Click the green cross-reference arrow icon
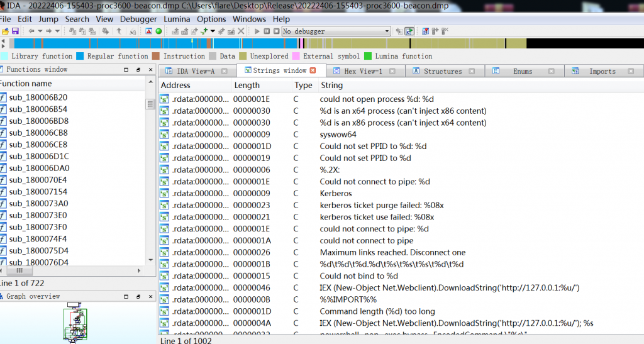This screenshot has width=644, height=344. (x=204, y=31)
